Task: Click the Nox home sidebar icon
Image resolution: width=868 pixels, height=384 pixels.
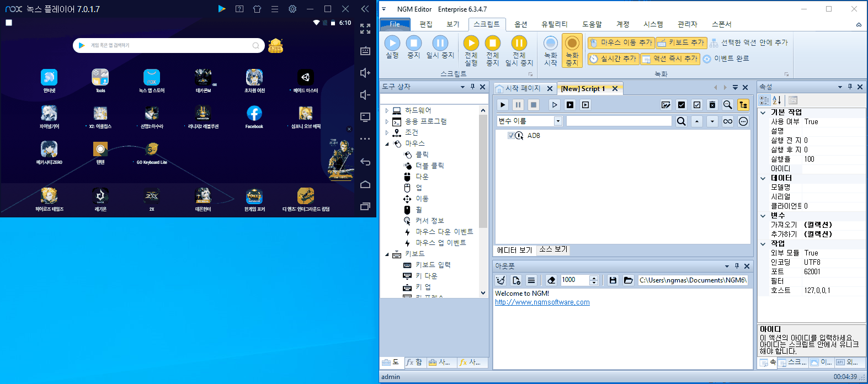Action: pyautogui.click(x=365, y=184)
